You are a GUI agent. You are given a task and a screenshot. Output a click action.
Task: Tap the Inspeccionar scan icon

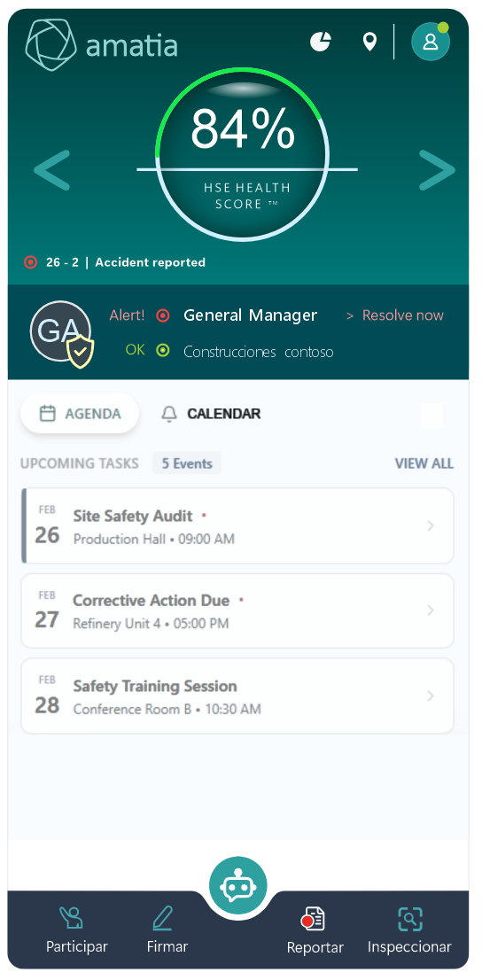pyautogui.click(x=410, y=919)
